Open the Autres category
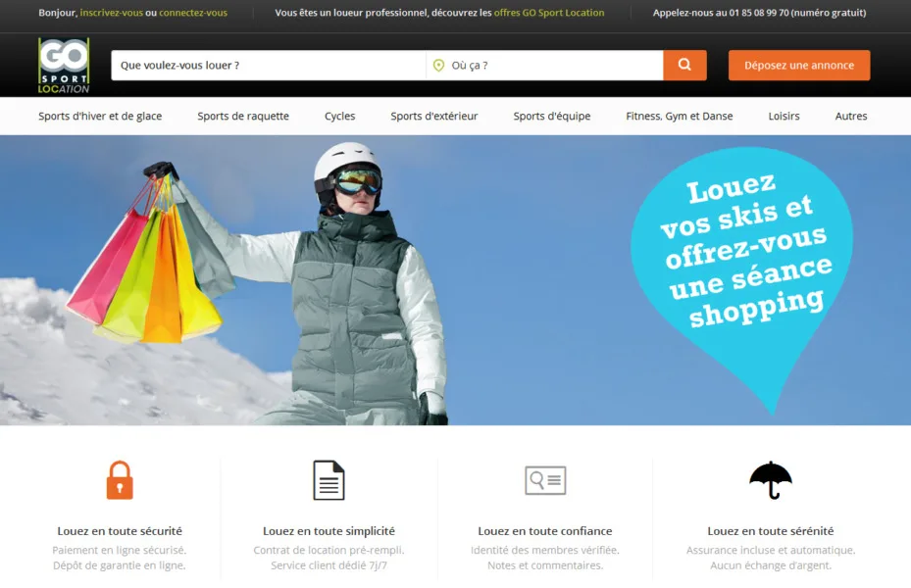This screenshot has height=588, width=911. click(x=851, y=116)
